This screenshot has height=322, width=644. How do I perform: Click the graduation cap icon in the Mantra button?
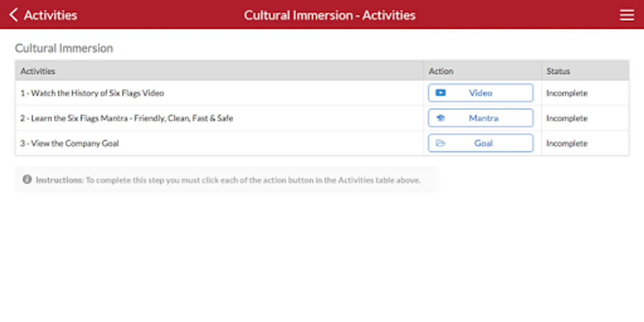coord(440,118)
